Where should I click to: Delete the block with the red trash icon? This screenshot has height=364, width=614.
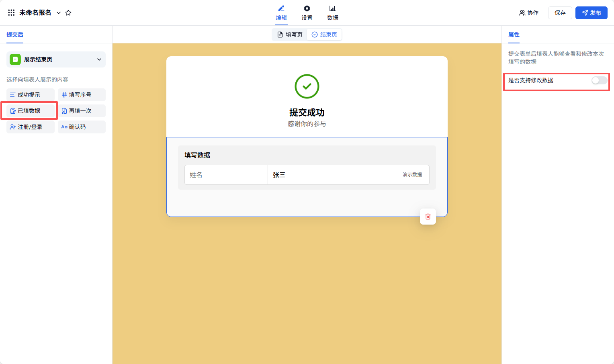(428, 217)
